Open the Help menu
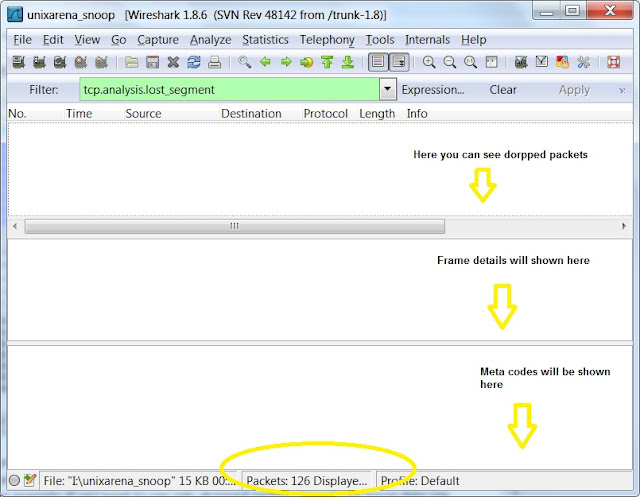This screenshot has width=640, height=497. pos(473,40)
